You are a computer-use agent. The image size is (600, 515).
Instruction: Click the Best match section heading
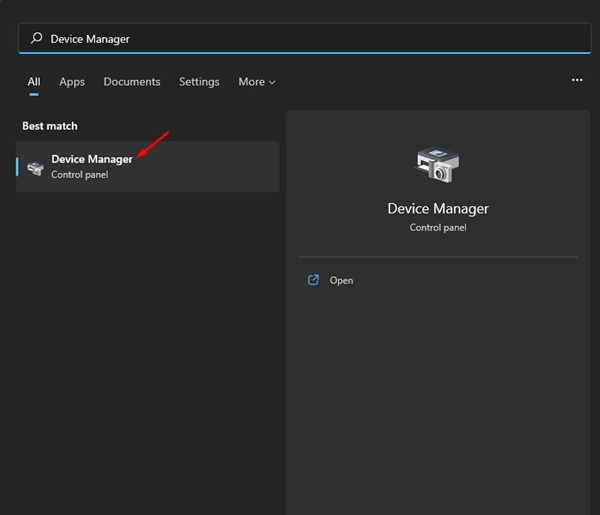50,126
